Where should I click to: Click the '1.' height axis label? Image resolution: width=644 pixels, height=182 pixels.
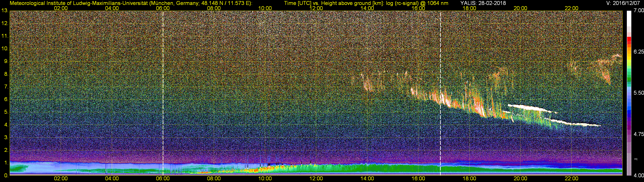6,163
